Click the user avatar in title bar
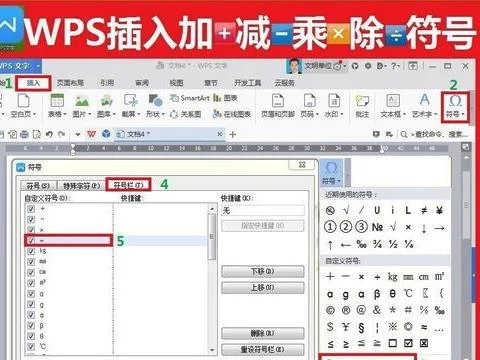The width and height of the screenshot is (480, 360). [294, 66]
